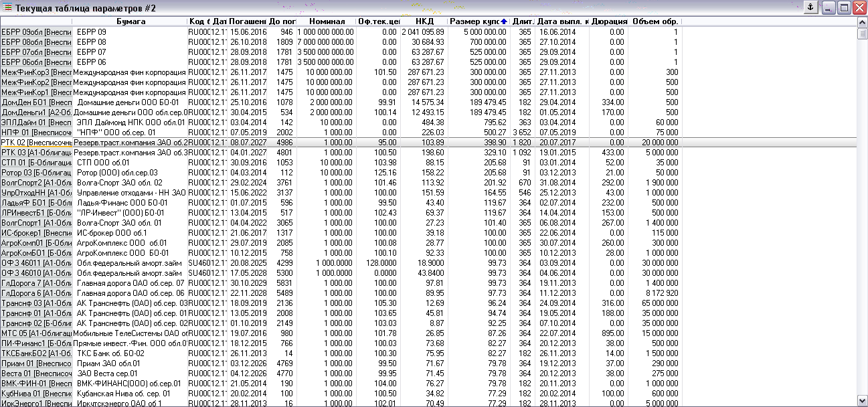Click the 'Дюрация' column header
This screenshot has height=407, width=868.
(608, 22)
